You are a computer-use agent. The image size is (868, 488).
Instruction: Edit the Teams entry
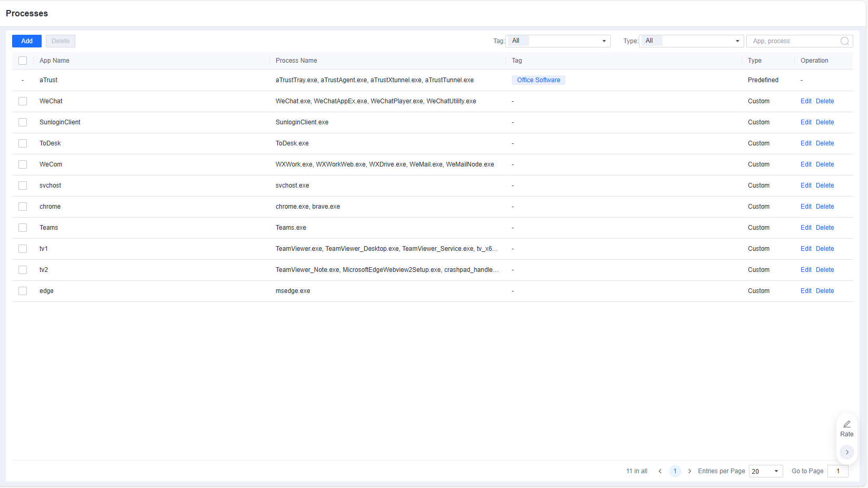pyautogui.click(x=806, y=228)
